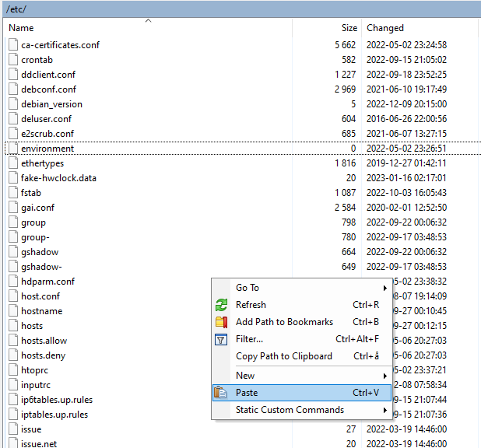The height and width of the screenshot is (448, 481).
Task: Select the ddclient.conf file
Action: [48, 75]
